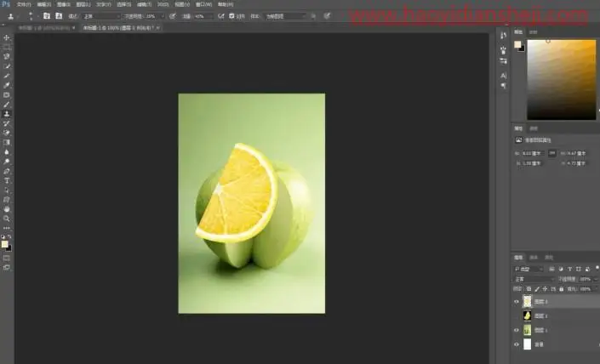Hide the top selected layer with eye icon
The image size is (600, 364).
pyautogui.click(x=517, y=302)
